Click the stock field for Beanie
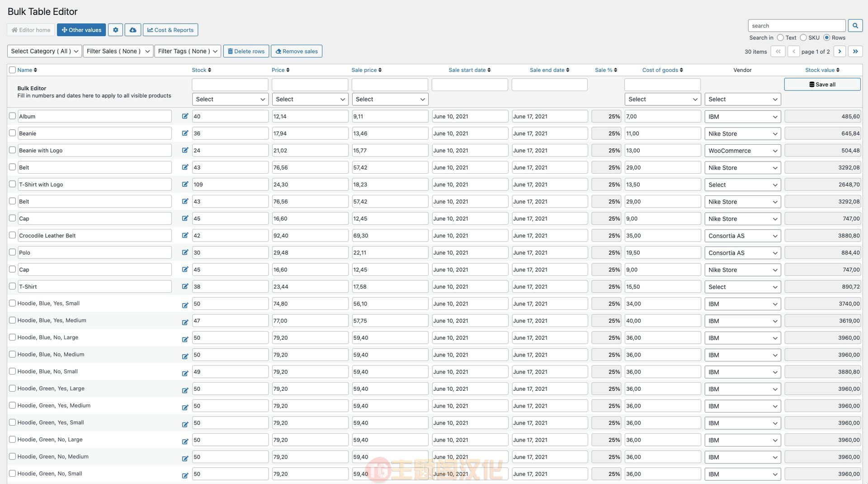The width and height of the screenshot is (868, 484). (230, 133)
